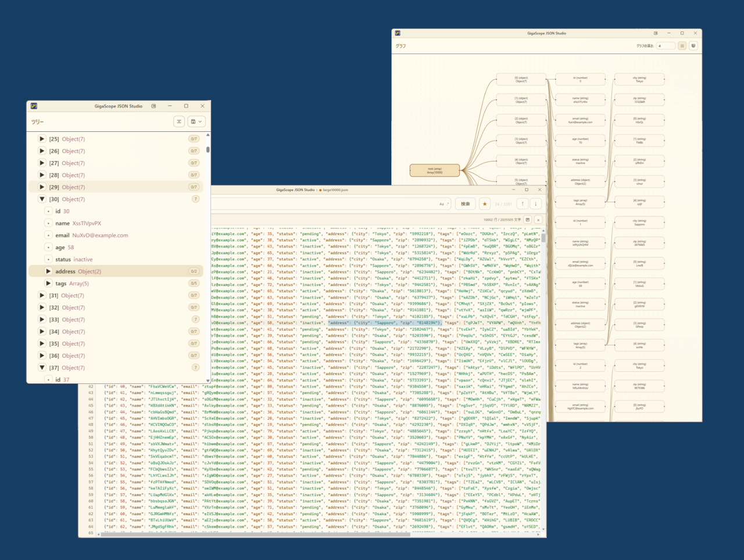The height and width of the screenshot is (560, 744).
Task: Expand the address Object(2) node
Action: pyautogui.click(x=48, y=271)
